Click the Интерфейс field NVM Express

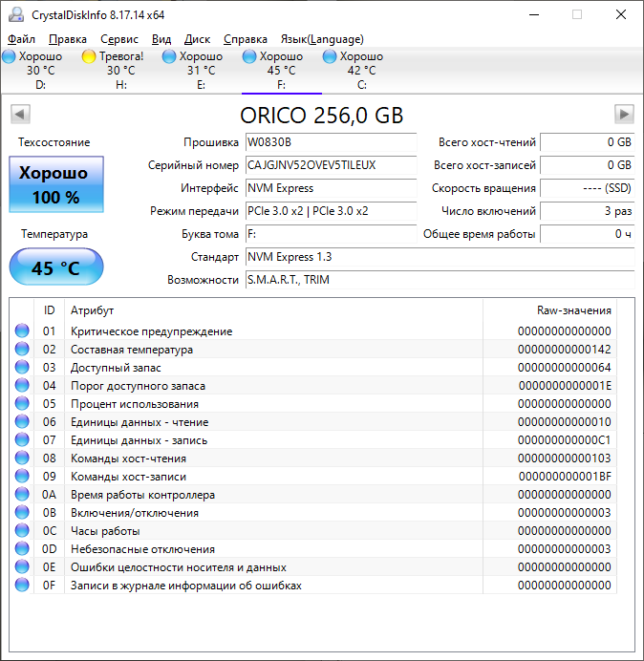coord(331,188)
